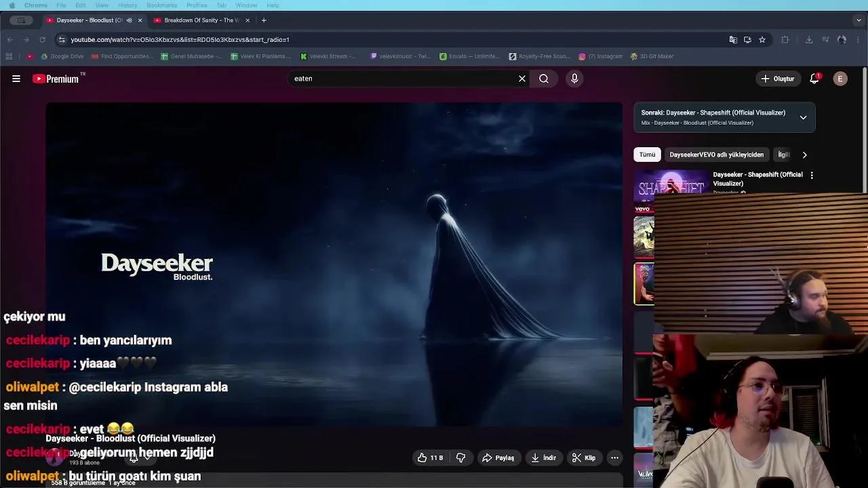Viewport: 868px width, 488px height.
Task: Open Chrome extensions puzzle icon
Action: pos(785,39)
